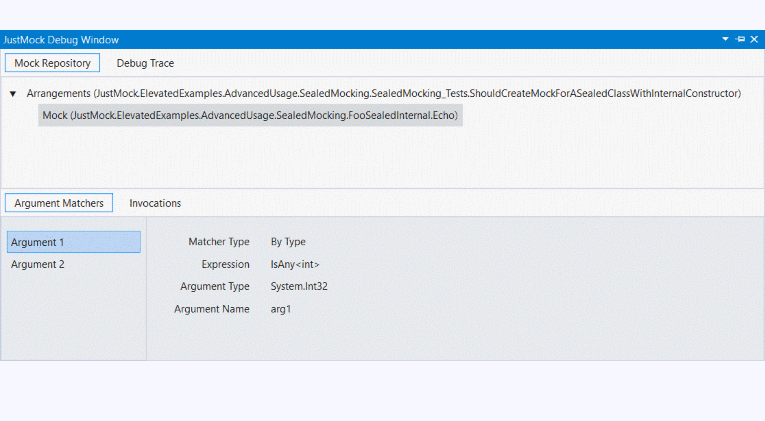The width and height of the screenshot is (765, 421).
Task: Open the Mock Repository tab
Action: pos(52,63)
